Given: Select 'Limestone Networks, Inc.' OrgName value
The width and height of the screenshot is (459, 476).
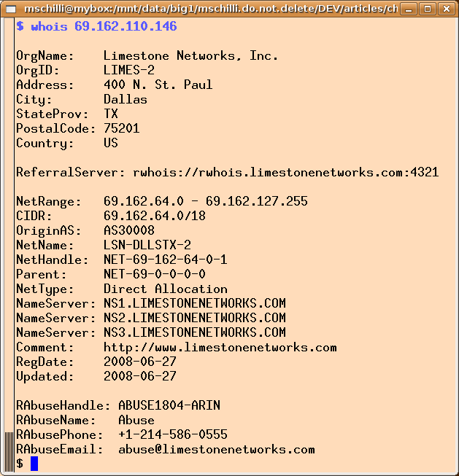Looking at the screenshot, I should click(191, 56).
